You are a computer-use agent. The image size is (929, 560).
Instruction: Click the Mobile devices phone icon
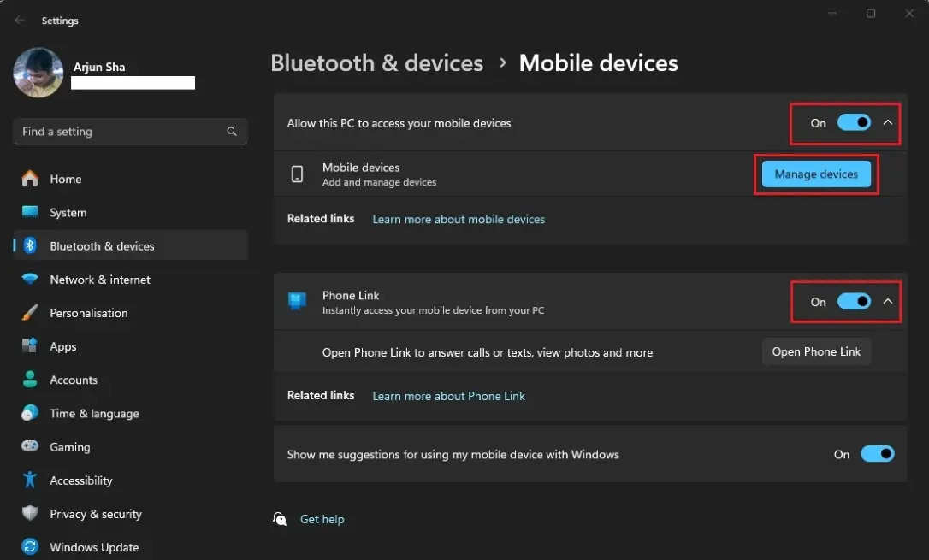point(297,174)
